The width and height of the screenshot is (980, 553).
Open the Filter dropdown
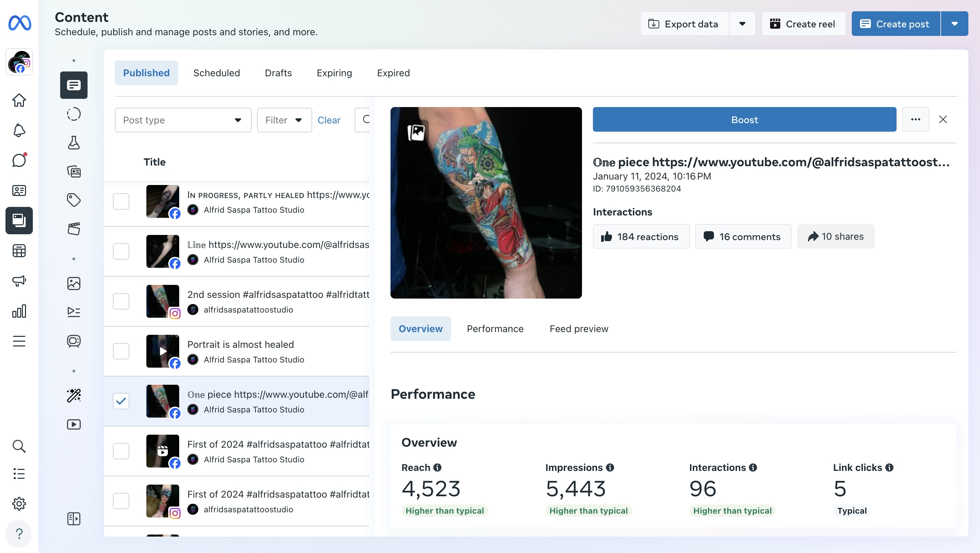click(284, 120)
